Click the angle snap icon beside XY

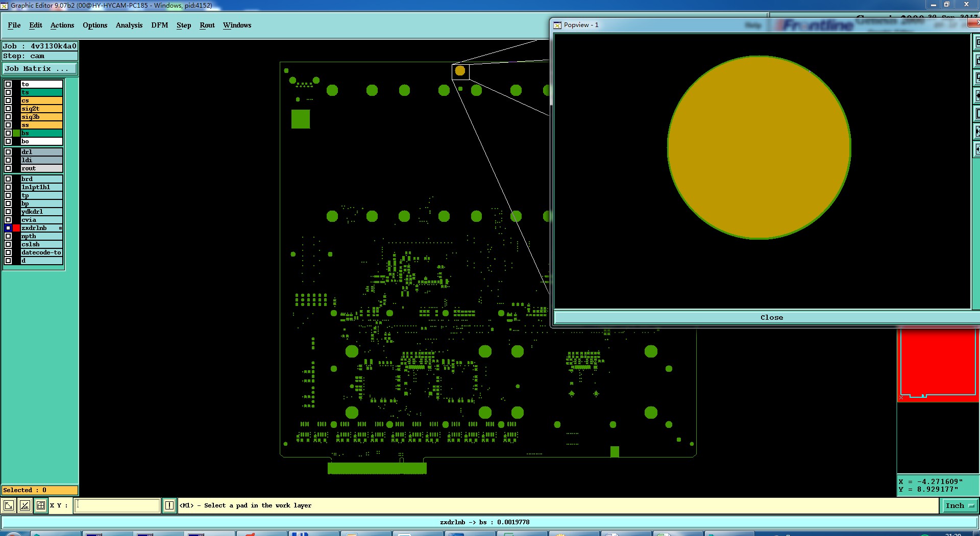(24, 505)
